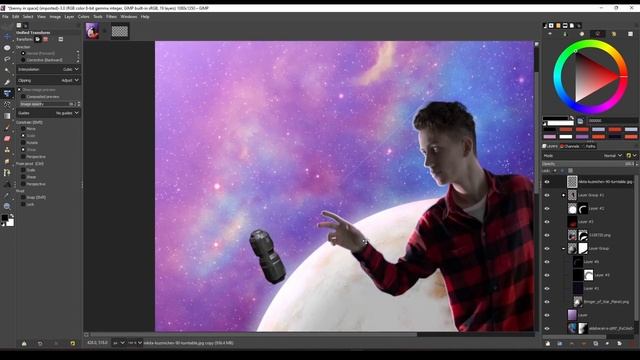This screenshot has width=640, height=360.
Task: Set transform target to Layer icon
Action: 38,39
